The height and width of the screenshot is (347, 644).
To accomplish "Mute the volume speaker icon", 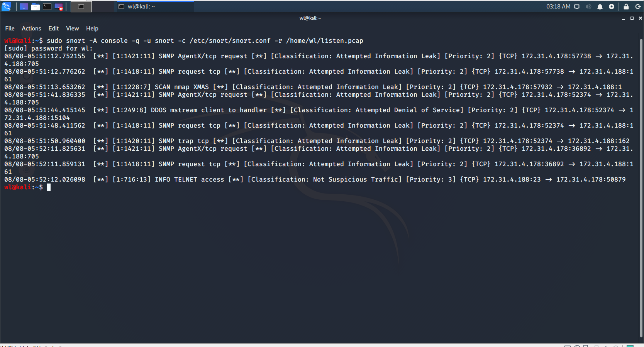I will 588,7.
